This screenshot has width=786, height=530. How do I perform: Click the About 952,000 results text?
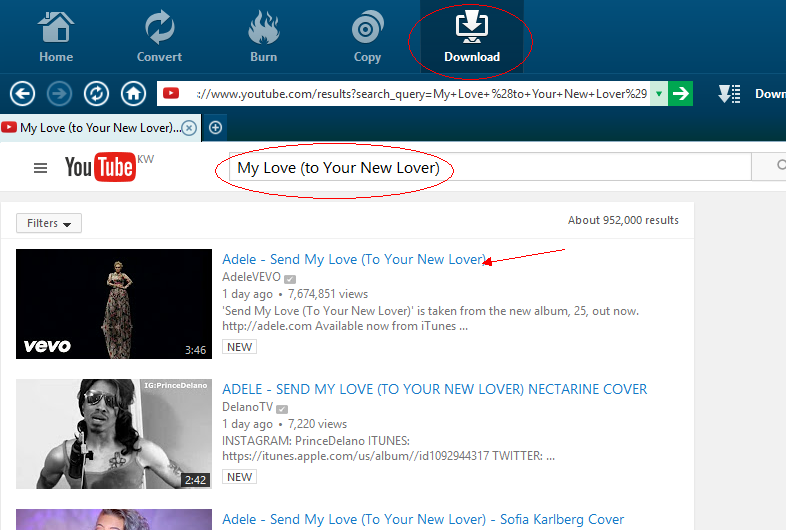[x=623, y=220]
